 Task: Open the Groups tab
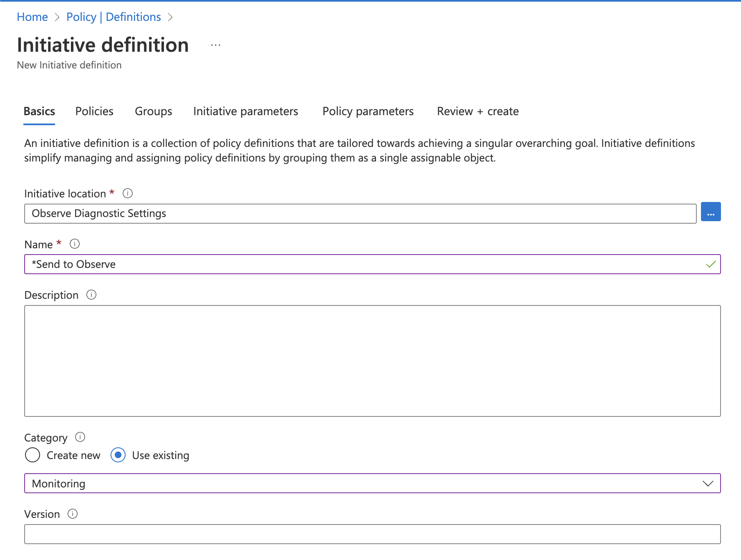[x=154, y=111]
